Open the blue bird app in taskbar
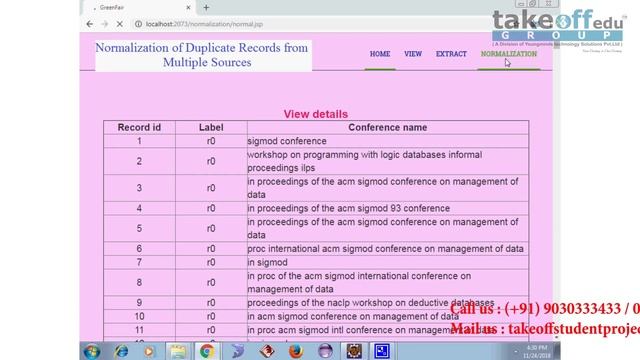640x360 pixels. 238,351
